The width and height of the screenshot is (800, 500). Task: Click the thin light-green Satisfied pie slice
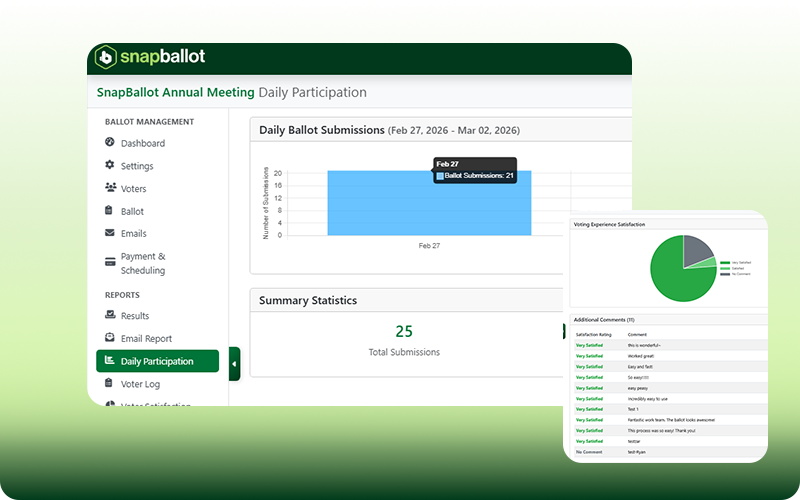coord(709,263)
